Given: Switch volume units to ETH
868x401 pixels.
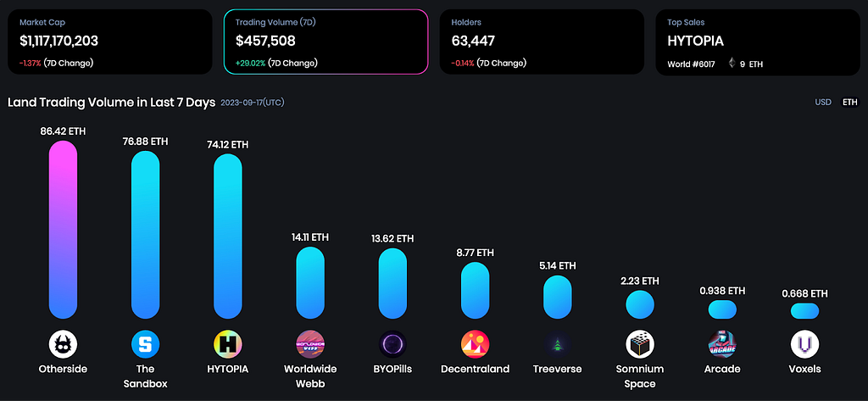Looking at the screenshot, I should point(849,103).
